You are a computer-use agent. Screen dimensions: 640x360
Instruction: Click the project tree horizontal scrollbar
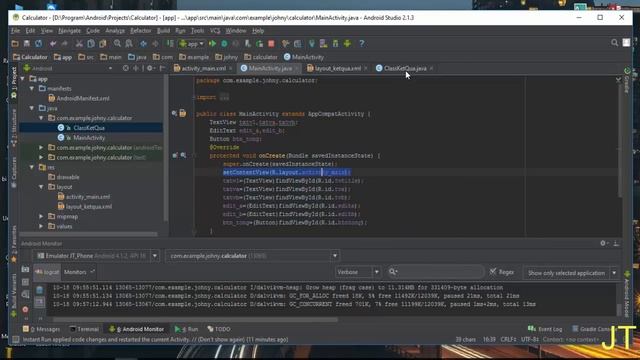(89, 234)
